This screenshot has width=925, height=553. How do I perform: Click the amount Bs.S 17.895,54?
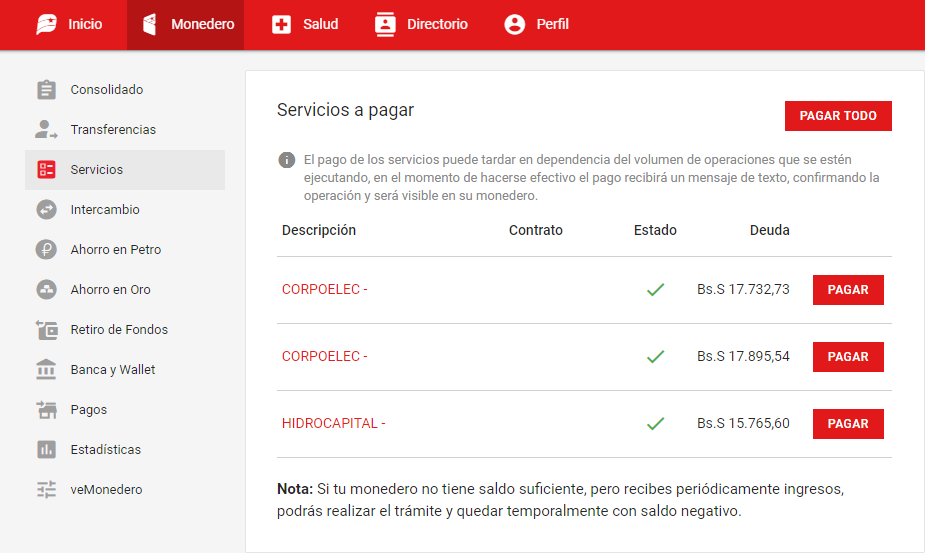click(743, 356)
